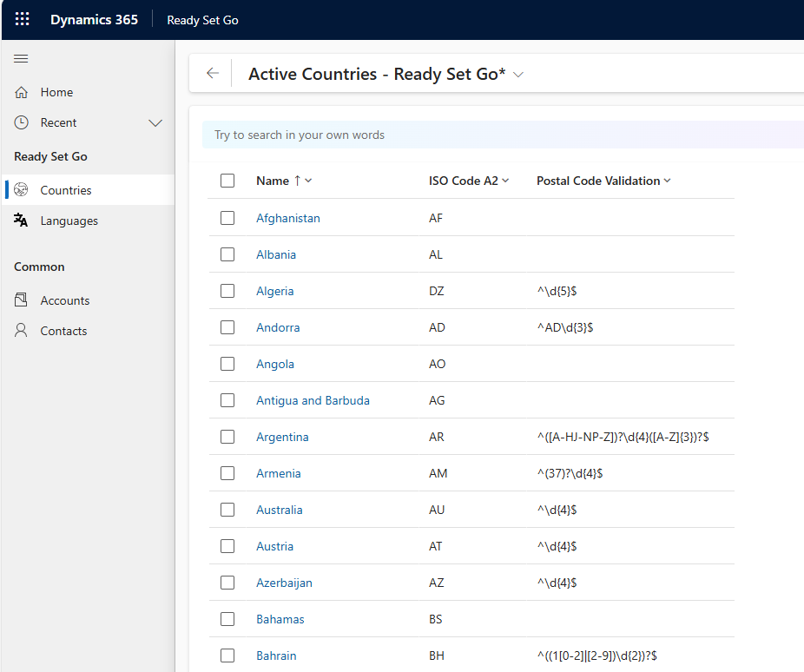Open the Austria record link
The width and height of the screenshot is (804, 672).
[x=275, y=546]
